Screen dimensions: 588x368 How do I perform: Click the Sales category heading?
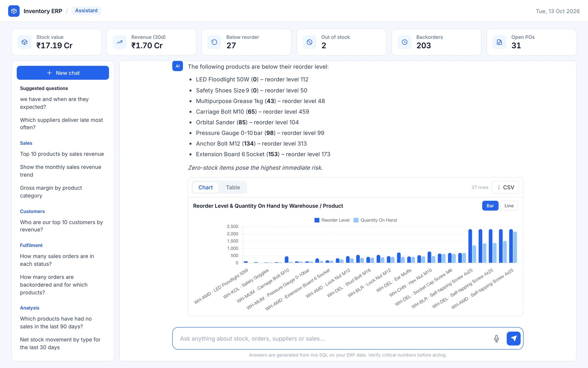(26, 143)
